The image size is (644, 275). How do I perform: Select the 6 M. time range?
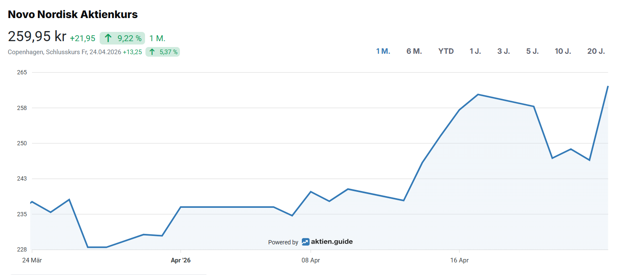(414, 51)
